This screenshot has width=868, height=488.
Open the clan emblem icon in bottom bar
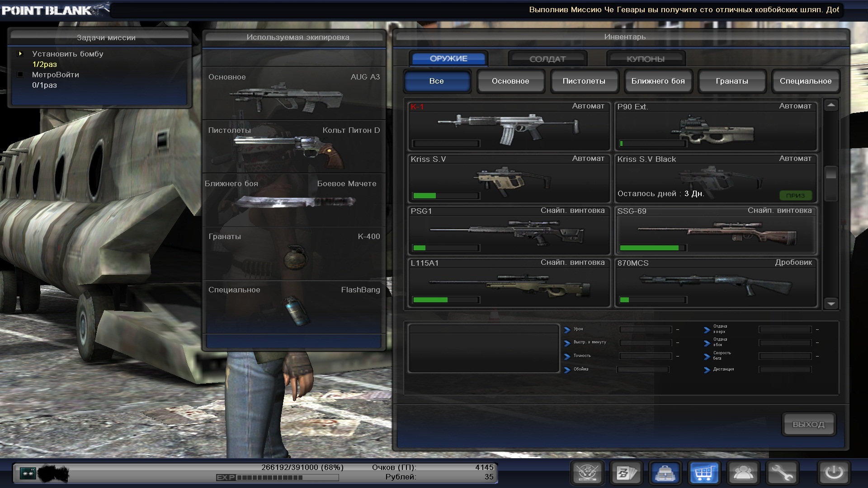click(x=588, y=473)
